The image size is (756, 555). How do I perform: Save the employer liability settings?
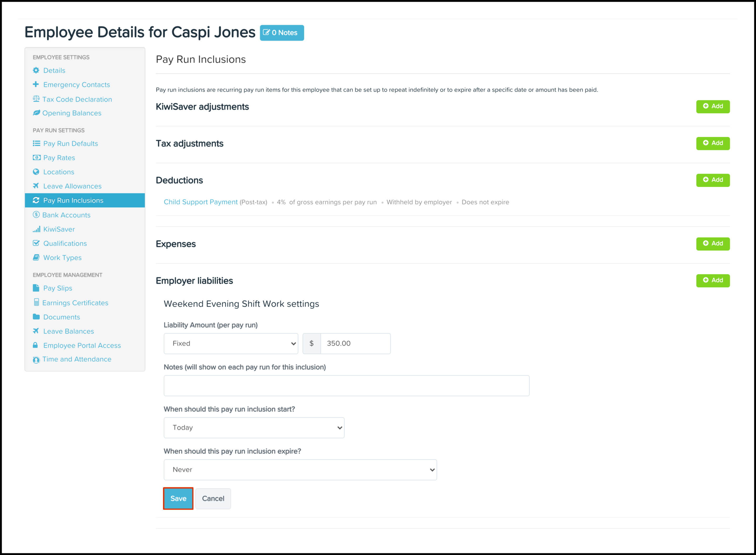(x=178, y=498)
